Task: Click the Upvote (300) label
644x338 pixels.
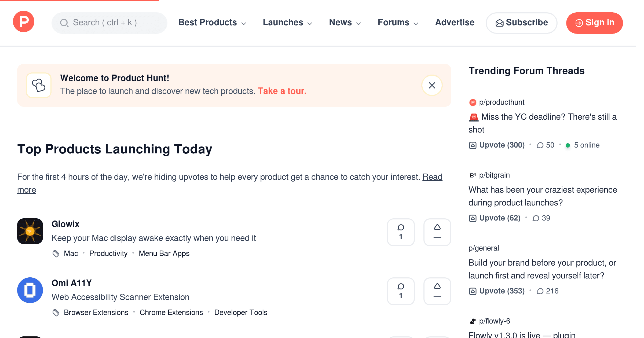Action: (502, 145)
